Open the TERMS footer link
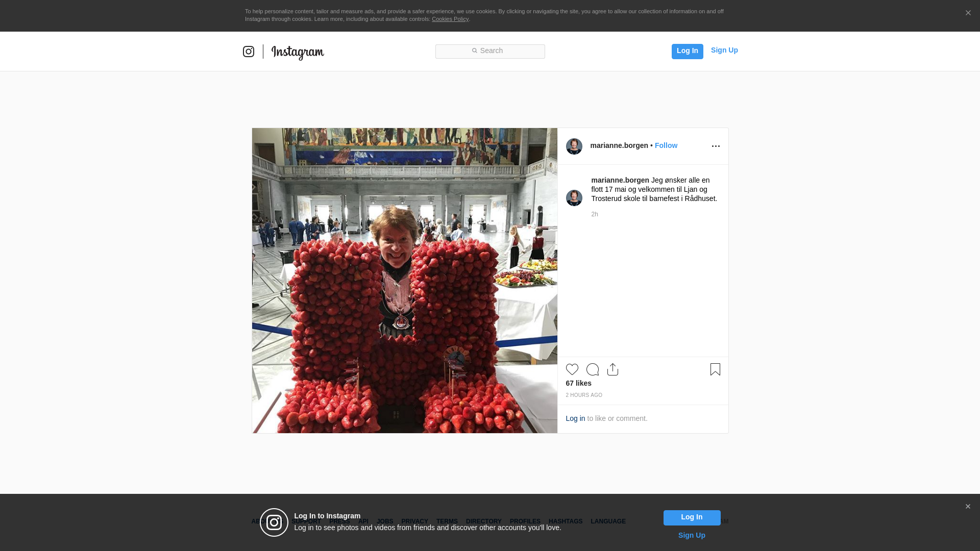The image size is (980, 551). tap(447, 521)
